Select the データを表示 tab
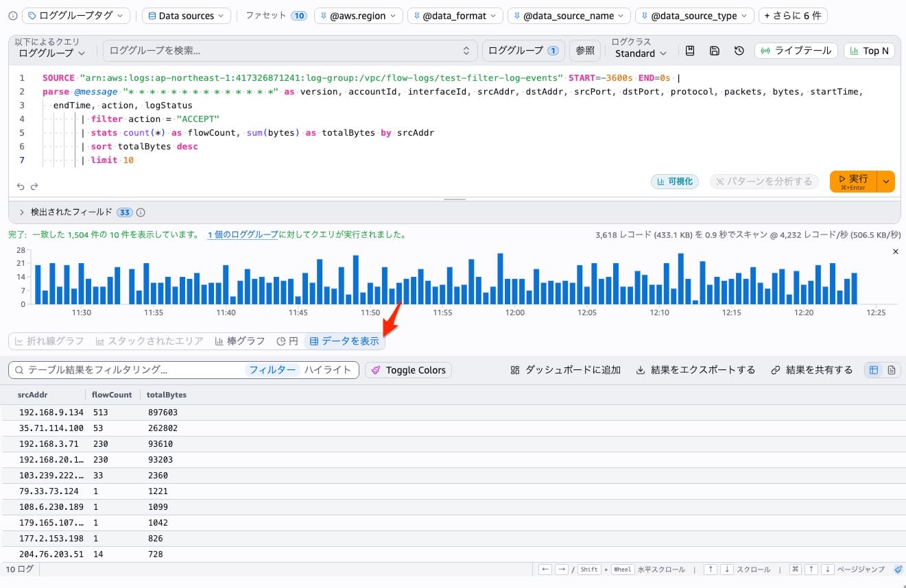Screen dimensions: 906x588 [x=344, y=341]
